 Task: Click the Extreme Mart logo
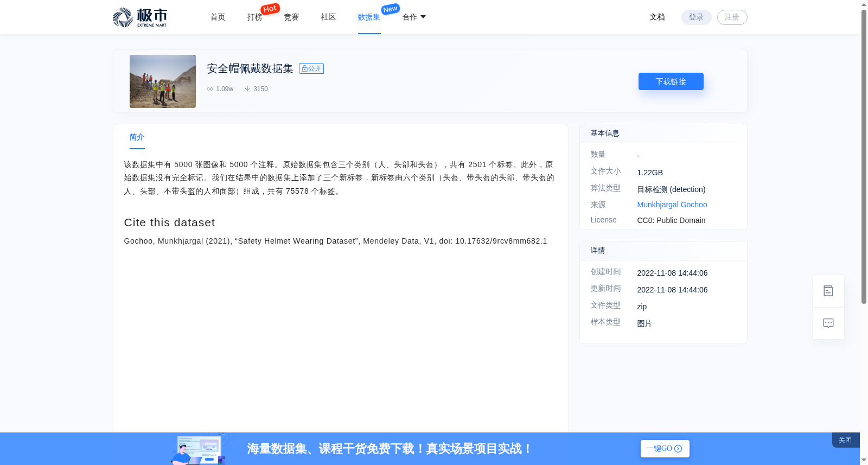coord(140,17)
